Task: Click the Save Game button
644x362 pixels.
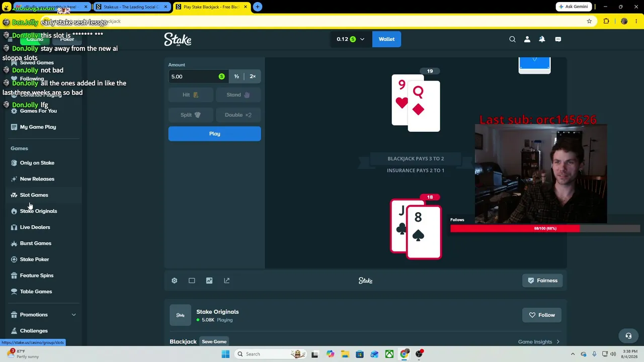Action: (x=214, y=342)
